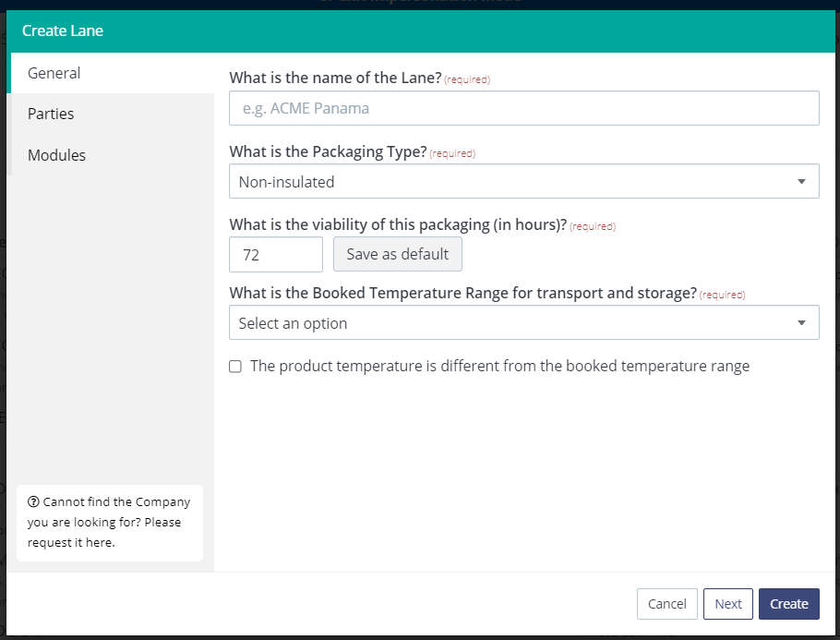Select the General tab

[54, 73]
